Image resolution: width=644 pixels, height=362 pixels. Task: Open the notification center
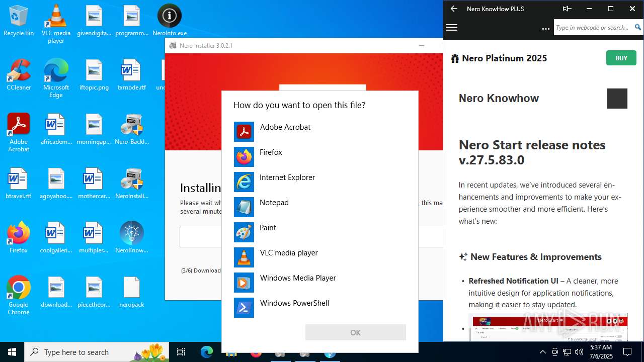coord(627,352)
